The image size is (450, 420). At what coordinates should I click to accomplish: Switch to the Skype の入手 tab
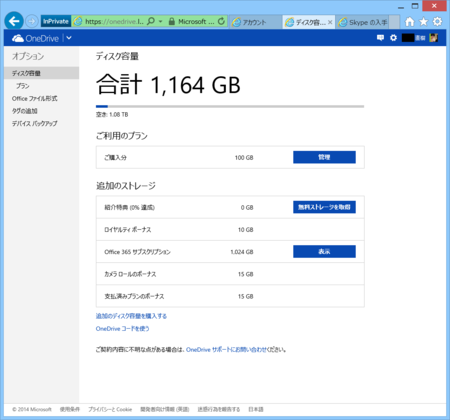click(362, 22)
